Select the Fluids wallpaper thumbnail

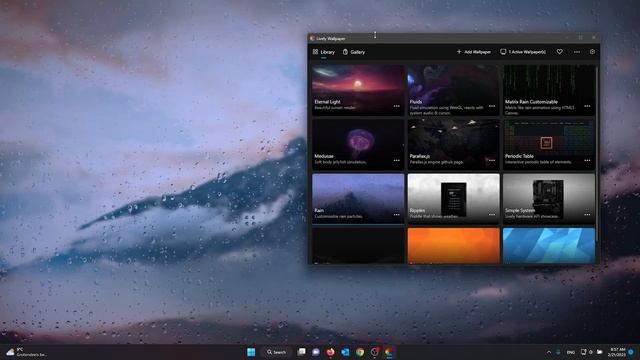point(453,90)
